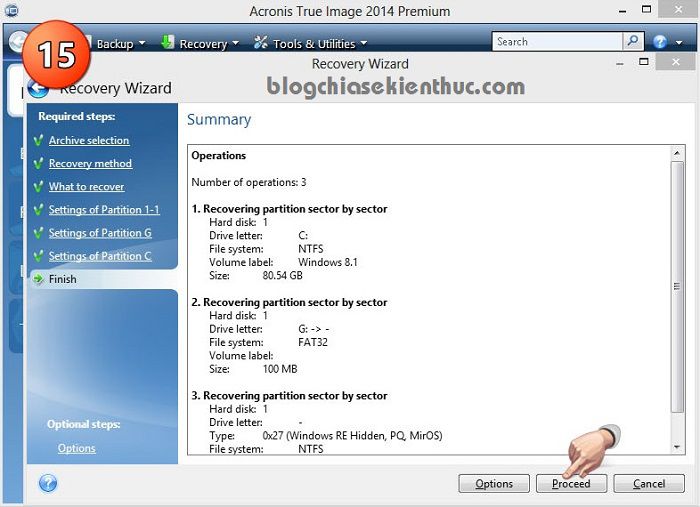The width and height of the screenshot is (700, 507).
Task: Click the 'Number of operations: 3' text
Action: (x=249, y=182)
